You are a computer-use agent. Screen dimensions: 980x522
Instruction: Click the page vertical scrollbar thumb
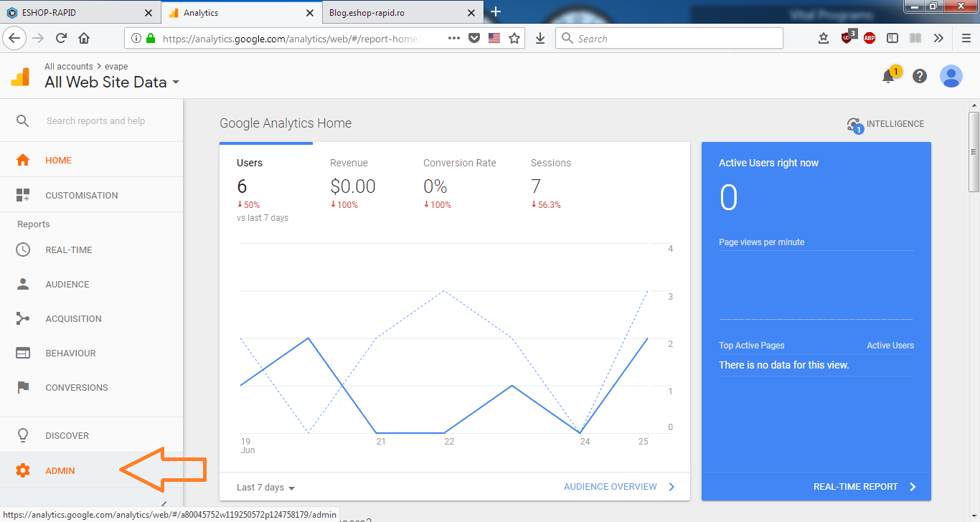(x=974, y=151)
